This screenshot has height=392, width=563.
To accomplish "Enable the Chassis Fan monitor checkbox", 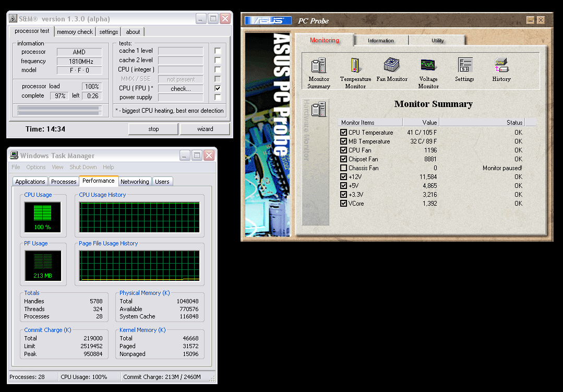I will 344,168.
